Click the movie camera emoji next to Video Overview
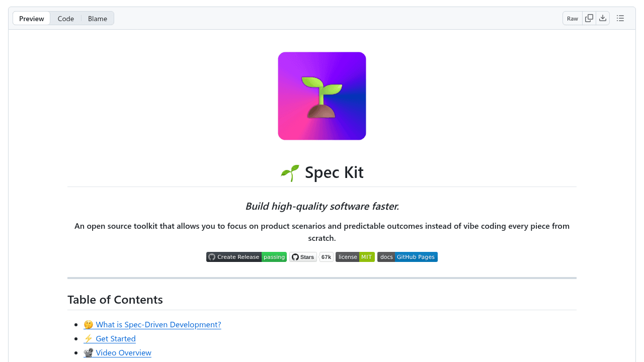Viewport: 644px width, 362px height. 88,352
